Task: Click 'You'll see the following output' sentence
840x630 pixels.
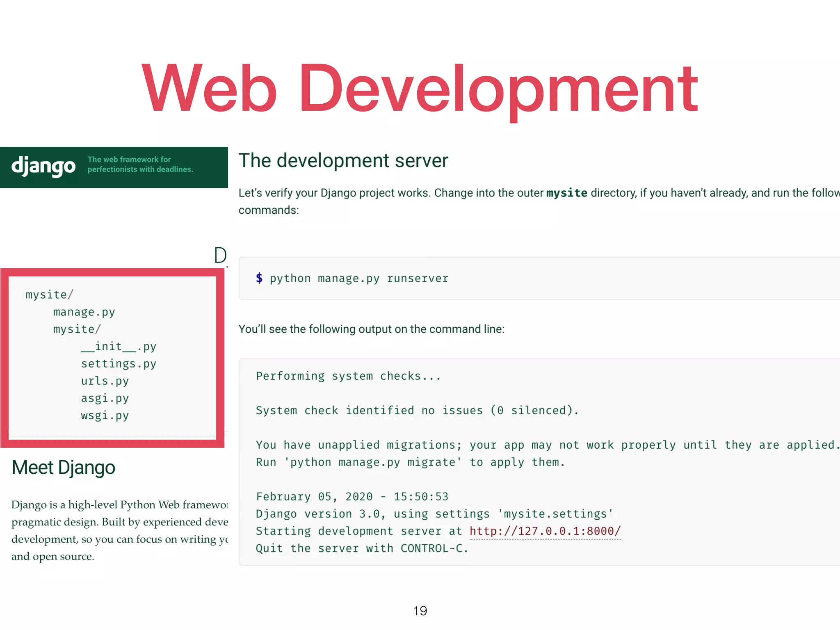Action: pos(372,329)
